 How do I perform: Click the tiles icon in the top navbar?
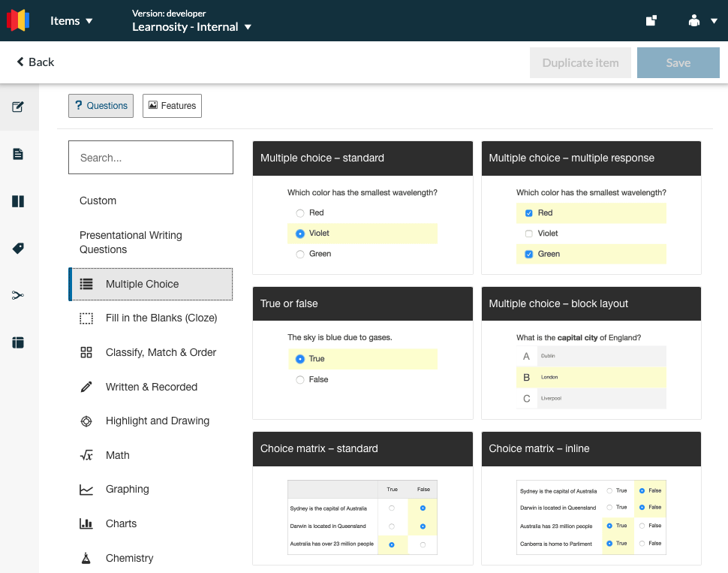click(x=651, y=20)
